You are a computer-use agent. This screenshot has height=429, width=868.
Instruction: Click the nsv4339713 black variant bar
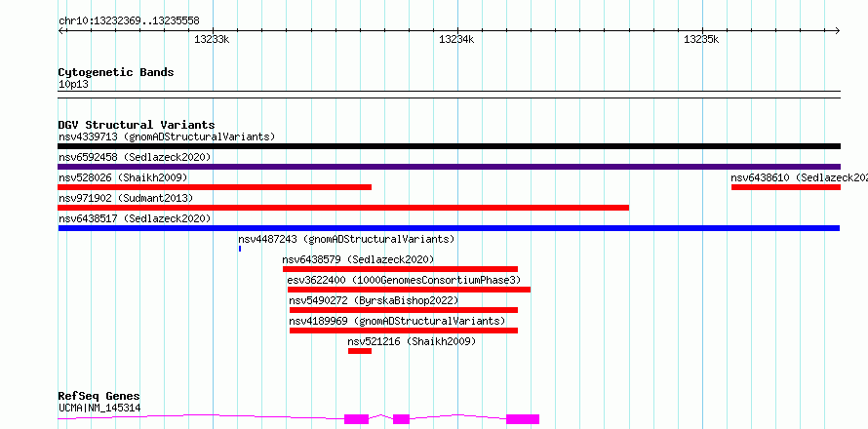click(x=449, y=146)
